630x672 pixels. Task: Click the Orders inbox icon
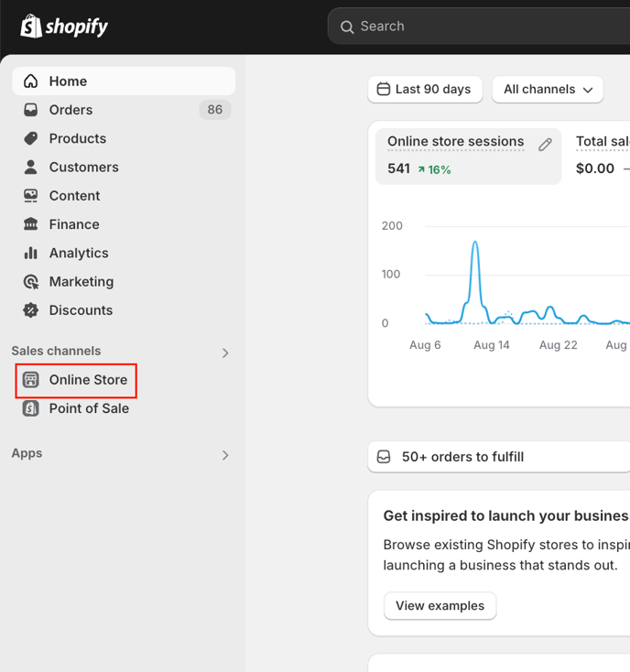31,110
